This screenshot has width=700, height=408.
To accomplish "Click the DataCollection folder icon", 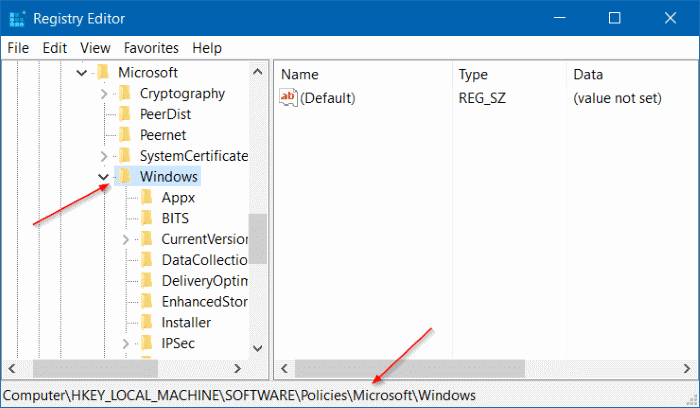I will click(147, 259).
